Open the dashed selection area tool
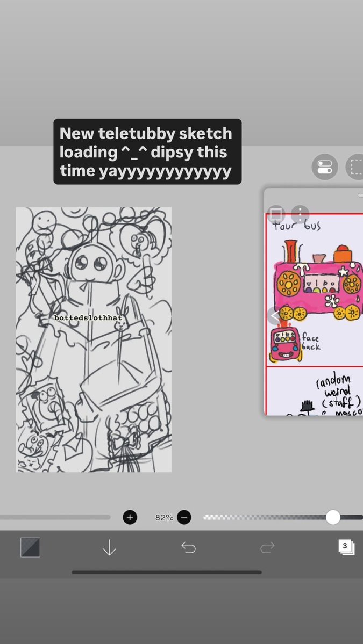The image size is (363, 644). pyautogui.click(x=354, y=167)
